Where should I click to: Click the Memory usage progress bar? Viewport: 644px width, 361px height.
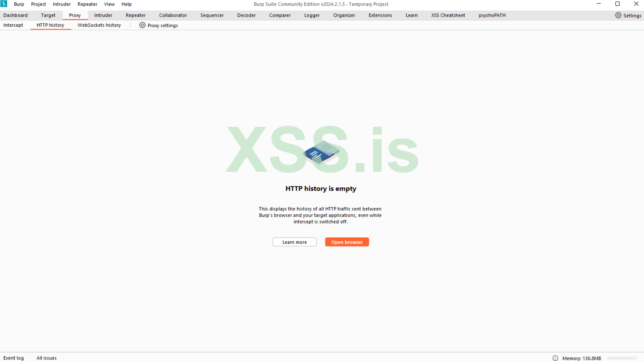click(x=622, y=358)
